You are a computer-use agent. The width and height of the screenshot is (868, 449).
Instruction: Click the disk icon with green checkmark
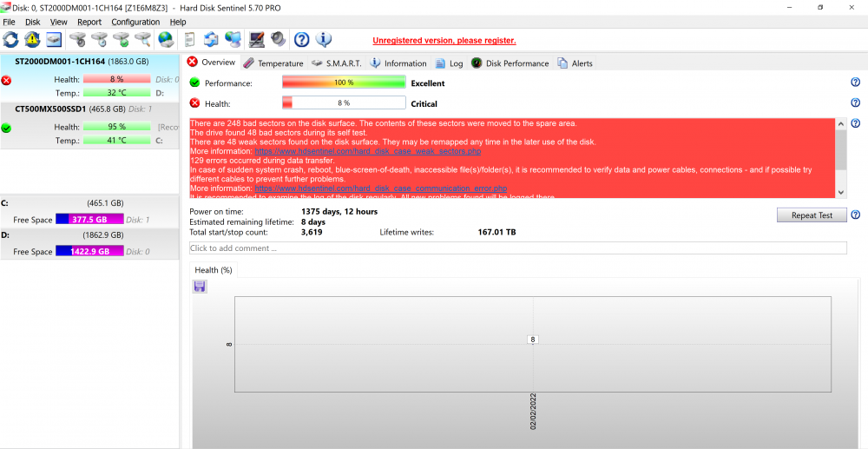(122, 40)
